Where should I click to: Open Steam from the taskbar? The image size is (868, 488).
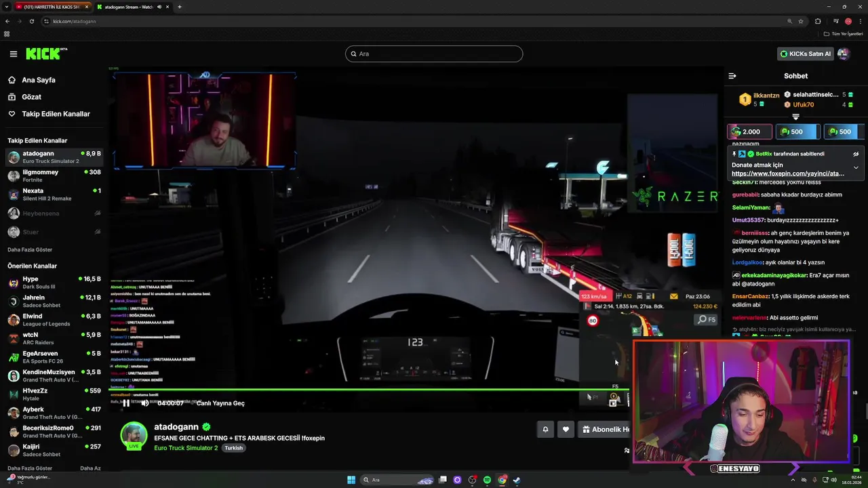[517, 480]
